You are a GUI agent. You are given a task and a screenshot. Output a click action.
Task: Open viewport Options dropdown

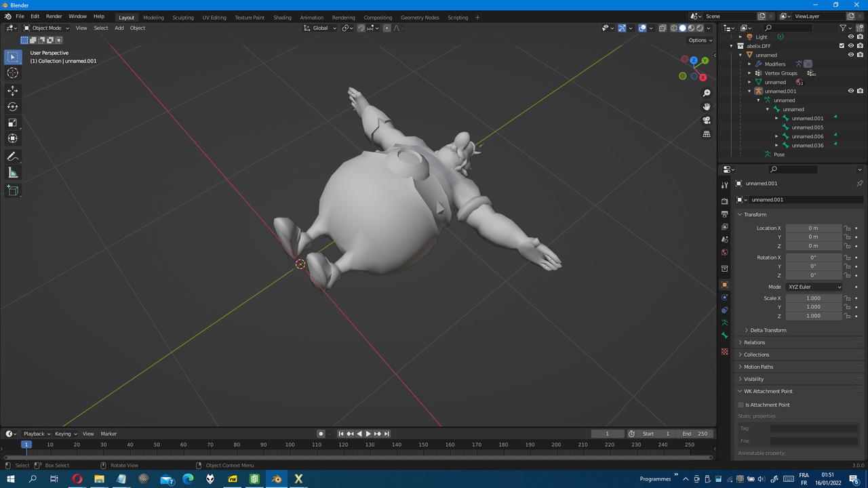pyautogui.click(x=701, y=40)
